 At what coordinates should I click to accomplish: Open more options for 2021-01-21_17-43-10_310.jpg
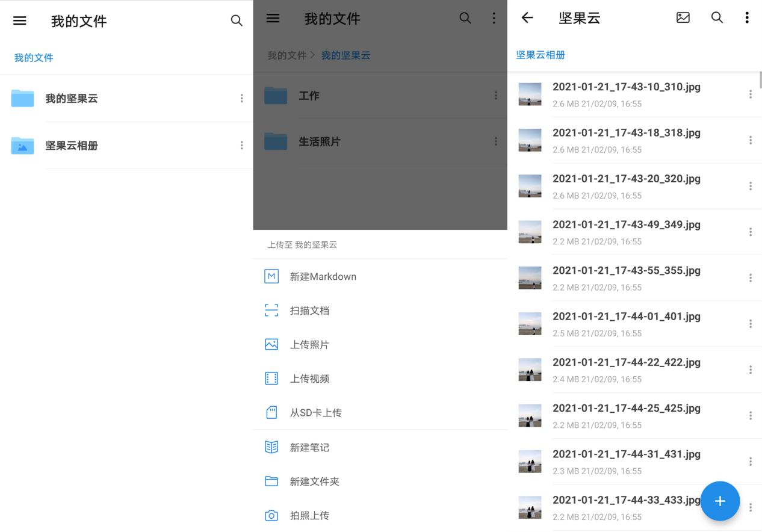click(x=750, y=94)
